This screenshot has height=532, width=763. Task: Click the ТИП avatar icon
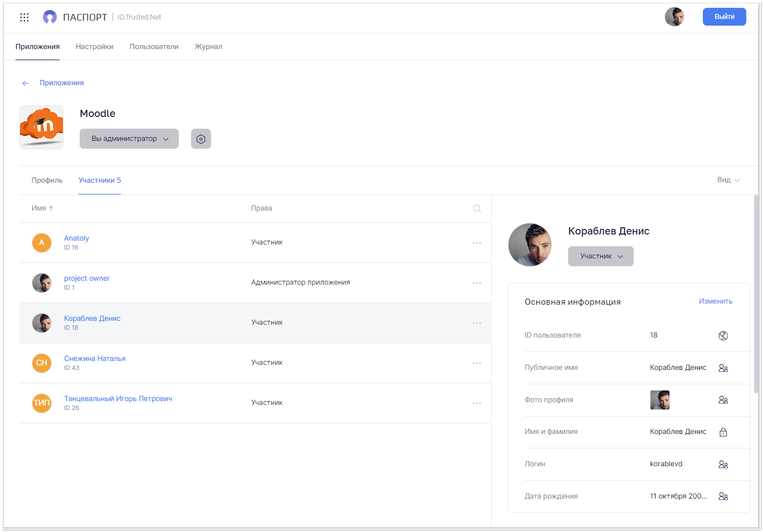[42, 403]
